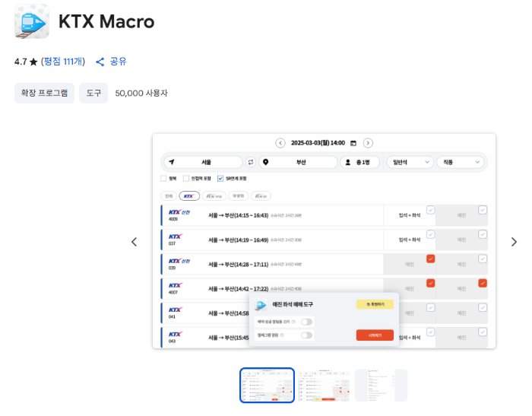Click the location pin icon beside 부산

[266, 162]
